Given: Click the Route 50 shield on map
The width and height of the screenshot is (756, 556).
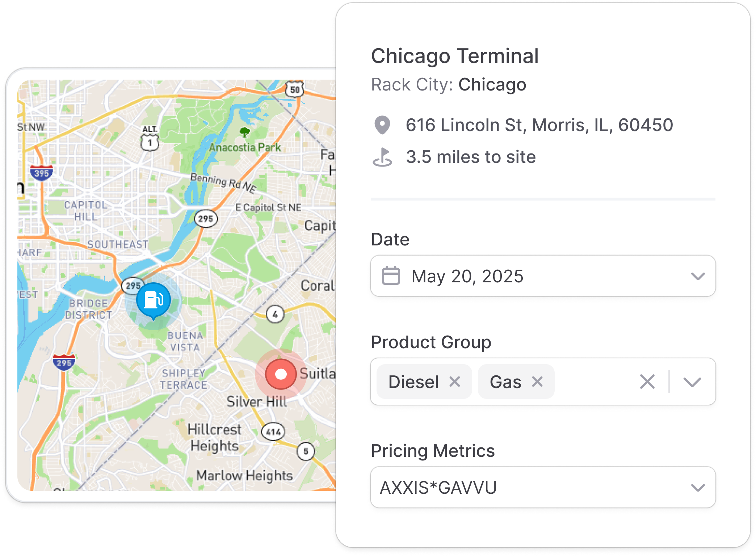Looking at the screenshot, I should (x=295, y=89).
